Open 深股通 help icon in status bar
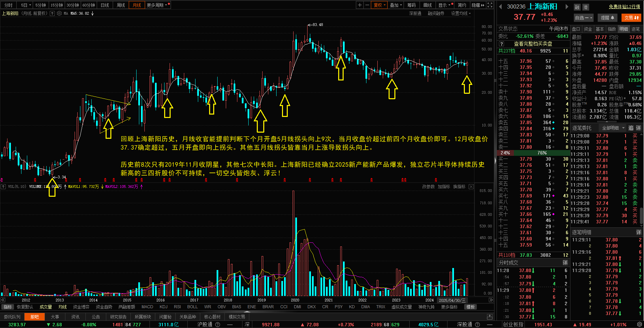Viewport: 644px width, 328px height. click(477, 325)
